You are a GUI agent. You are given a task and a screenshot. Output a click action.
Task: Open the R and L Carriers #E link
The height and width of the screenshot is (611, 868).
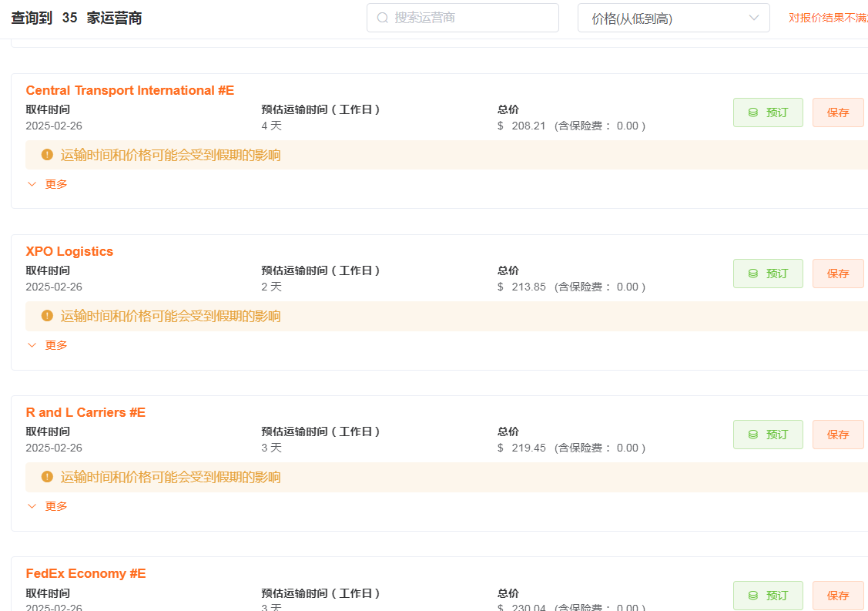(x=85, y=413)
